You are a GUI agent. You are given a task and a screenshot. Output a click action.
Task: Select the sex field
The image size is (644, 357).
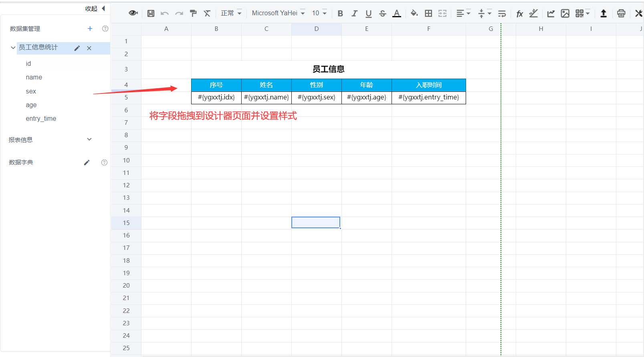point(31,91)
